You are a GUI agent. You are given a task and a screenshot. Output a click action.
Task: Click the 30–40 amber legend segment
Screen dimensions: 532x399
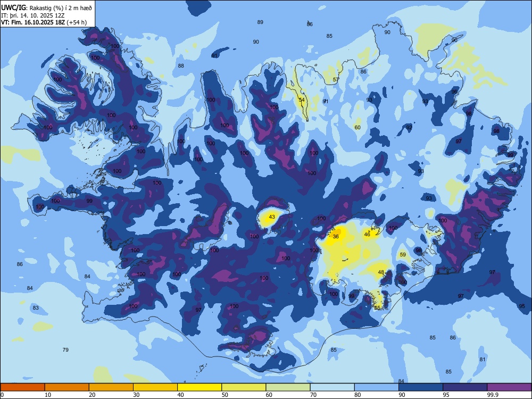point(155,387)
